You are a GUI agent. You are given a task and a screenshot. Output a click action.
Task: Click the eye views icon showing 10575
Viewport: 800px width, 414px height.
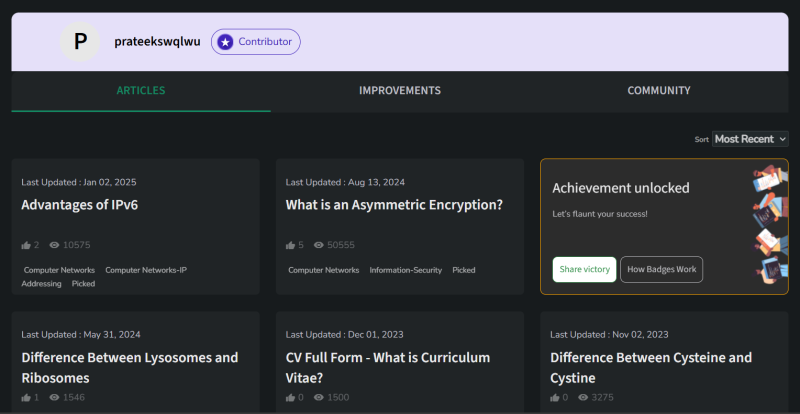54,245
